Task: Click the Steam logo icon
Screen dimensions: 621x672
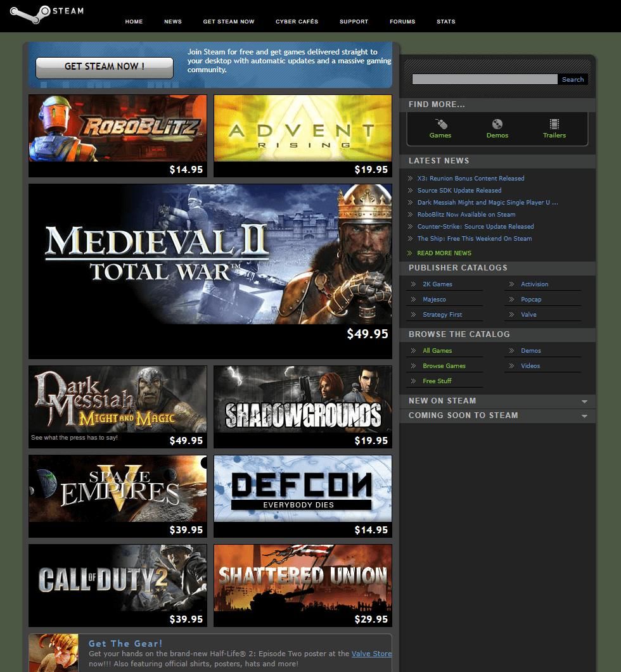Action: 46,14
